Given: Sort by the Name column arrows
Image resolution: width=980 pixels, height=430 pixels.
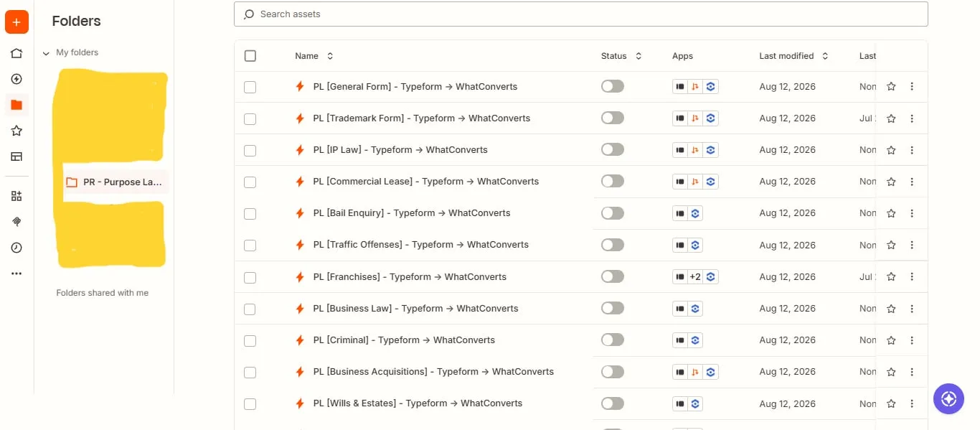Looking at the screenshot, I should tap(330, 56).
